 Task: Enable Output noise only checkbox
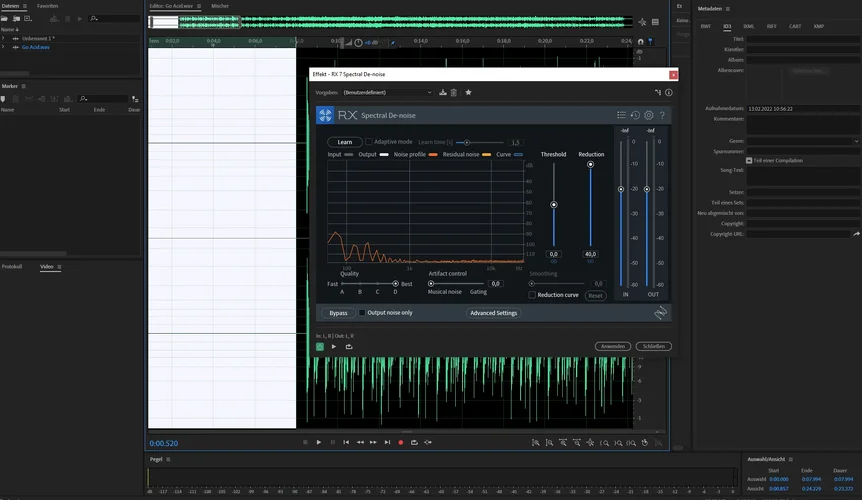coord(362,313)
